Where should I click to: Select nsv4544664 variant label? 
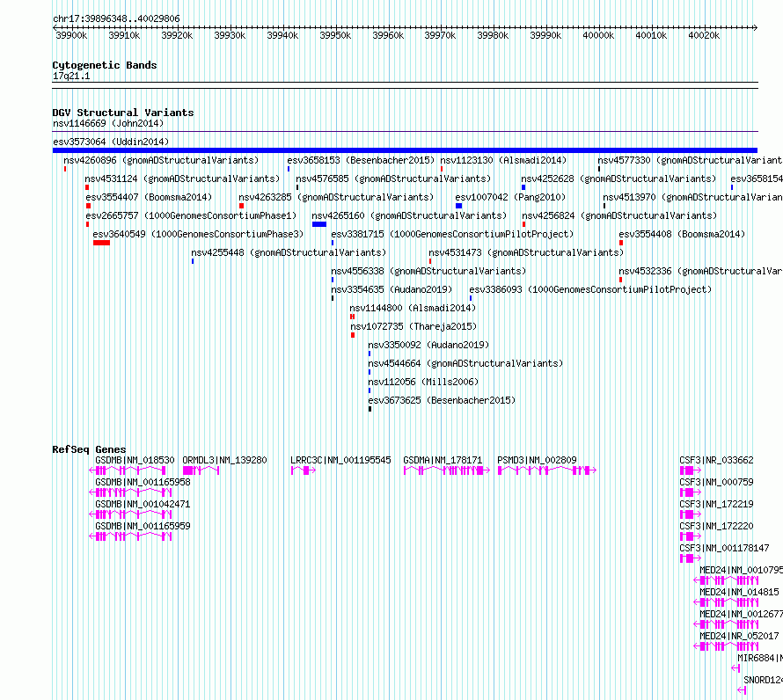click(465, 363)
